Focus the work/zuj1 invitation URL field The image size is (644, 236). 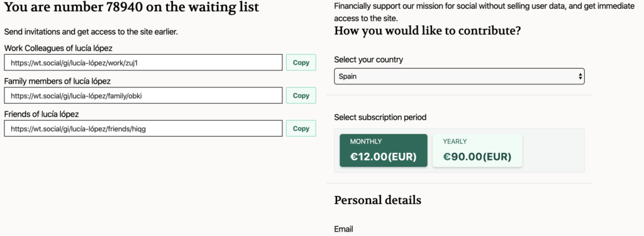(x=143, y=62)
